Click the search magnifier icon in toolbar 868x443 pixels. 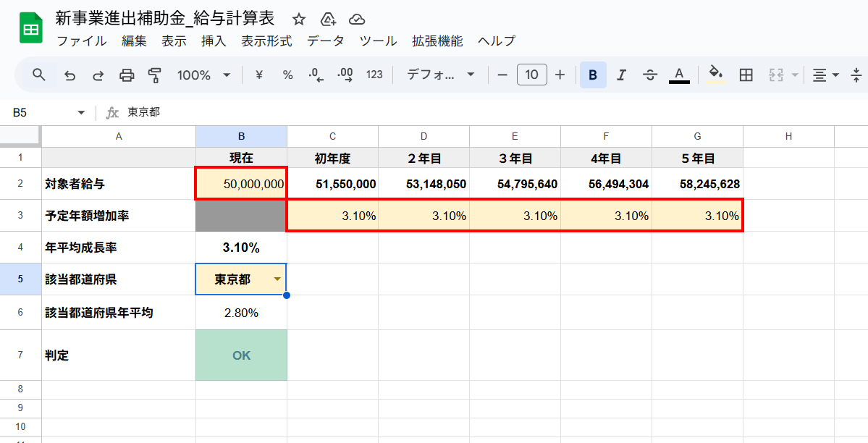point(39,75)
